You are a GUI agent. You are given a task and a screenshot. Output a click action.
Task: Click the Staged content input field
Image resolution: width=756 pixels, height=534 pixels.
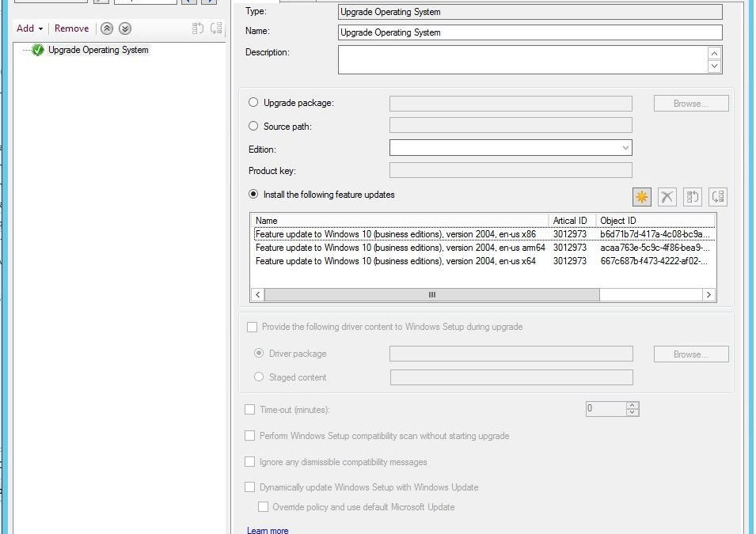point(511,377)
